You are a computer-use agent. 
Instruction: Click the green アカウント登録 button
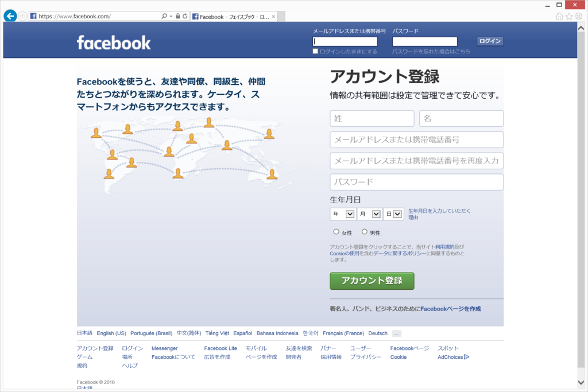tap(372, 281)
